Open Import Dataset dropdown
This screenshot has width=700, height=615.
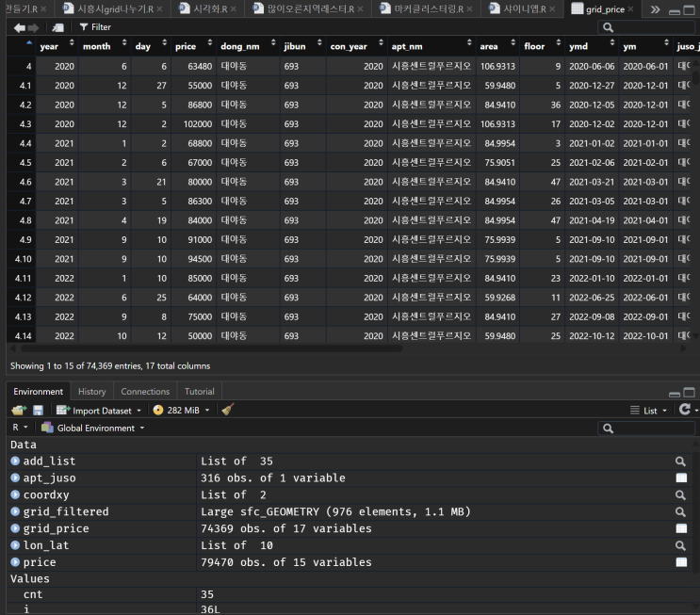(x=99, y=410)
